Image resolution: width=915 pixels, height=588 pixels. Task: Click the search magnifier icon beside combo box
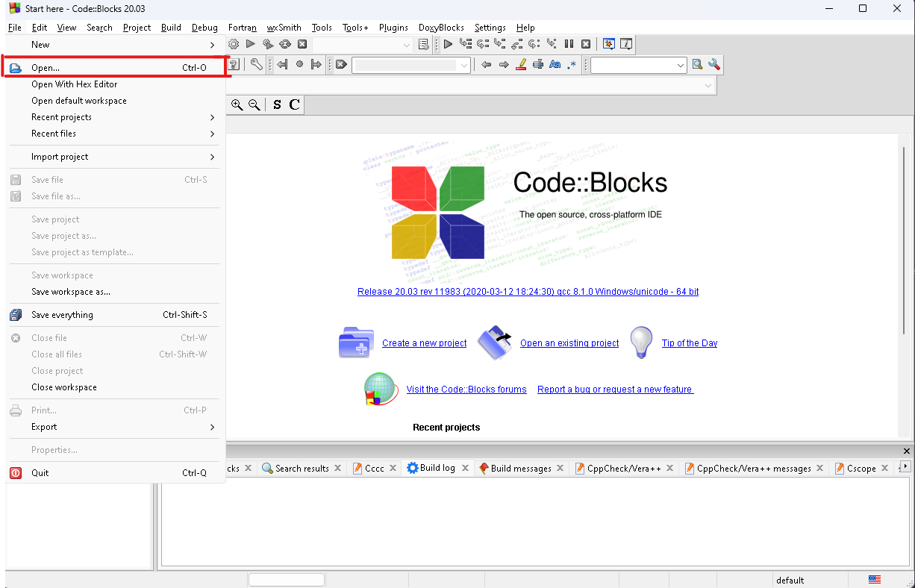(x=697, y=65)
